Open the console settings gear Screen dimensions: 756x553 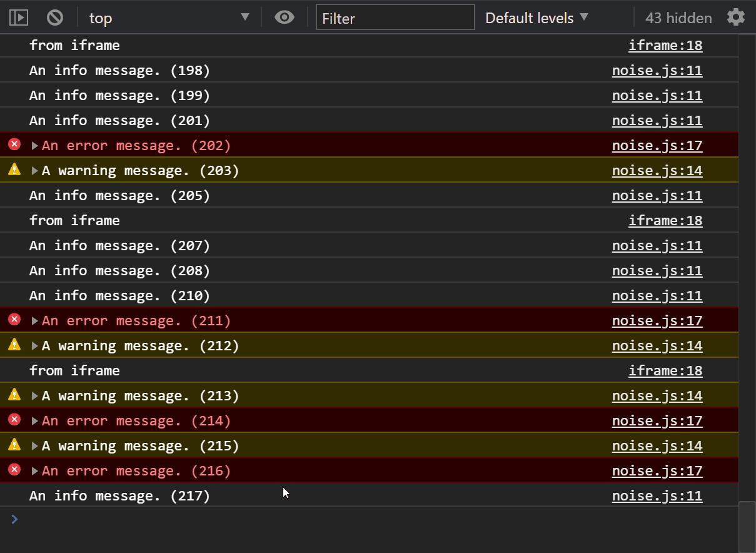(x=736, y=18)
